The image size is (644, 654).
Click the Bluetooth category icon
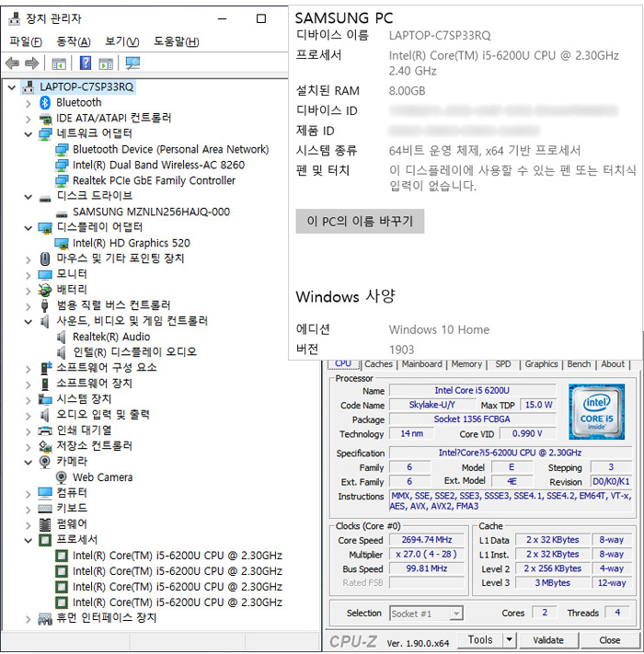tap(45, 103)
